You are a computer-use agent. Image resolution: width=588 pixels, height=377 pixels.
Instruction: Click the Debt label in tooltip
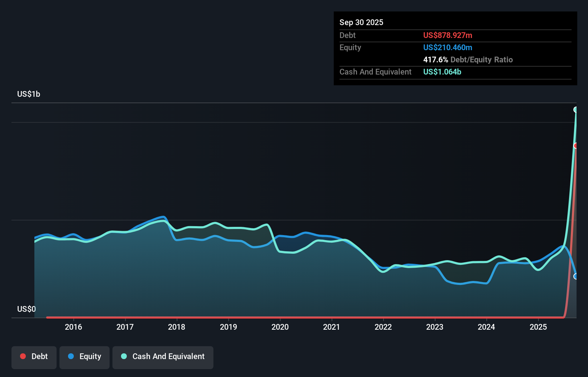click(347, 35)
